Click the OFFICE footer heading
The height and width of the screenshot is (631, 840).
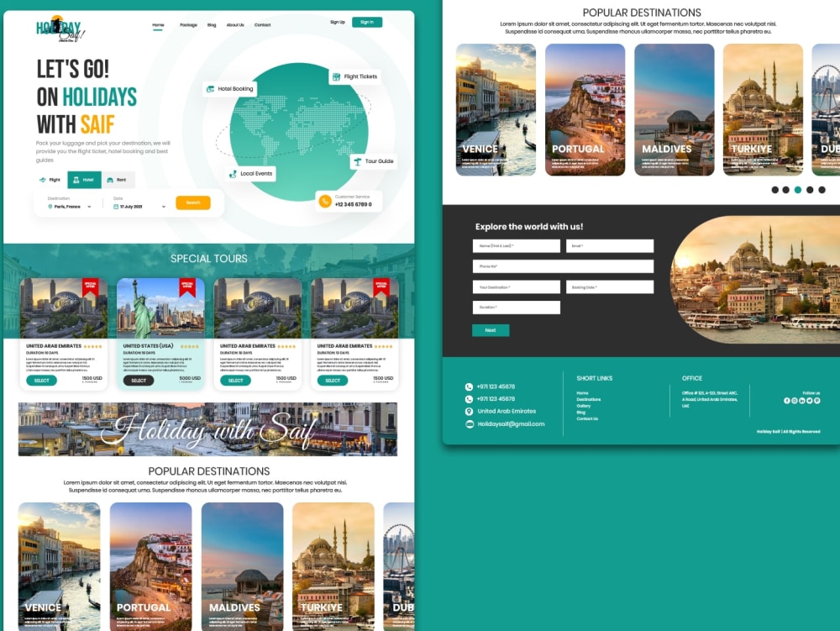point(691,378)
